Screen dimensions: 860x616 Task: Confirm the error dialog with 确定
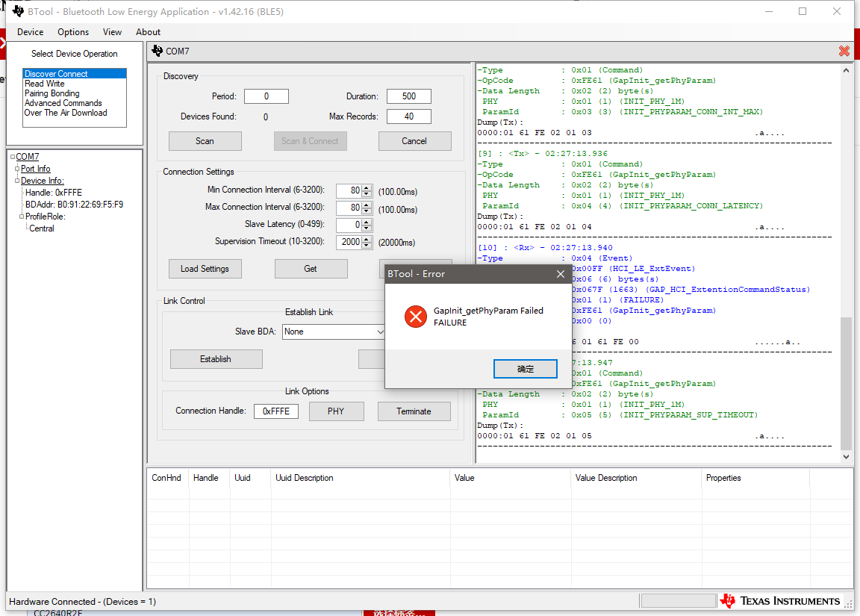[526, 369]
